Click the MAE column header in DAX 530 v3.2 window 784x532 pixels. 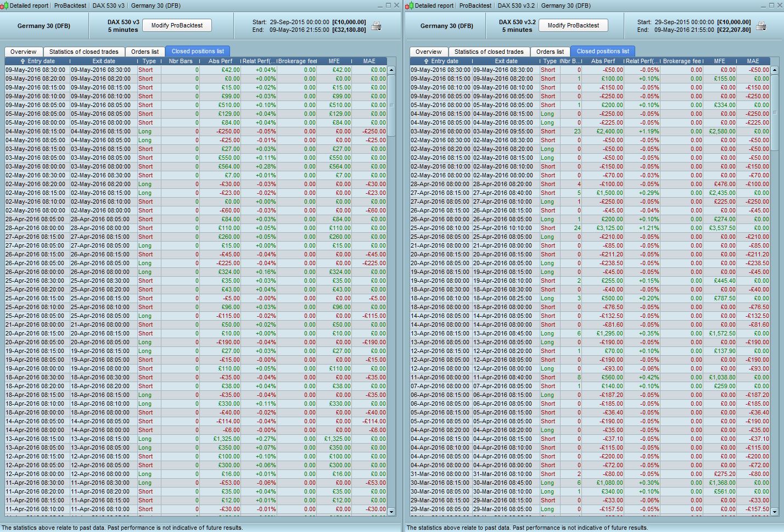point(753,61)
